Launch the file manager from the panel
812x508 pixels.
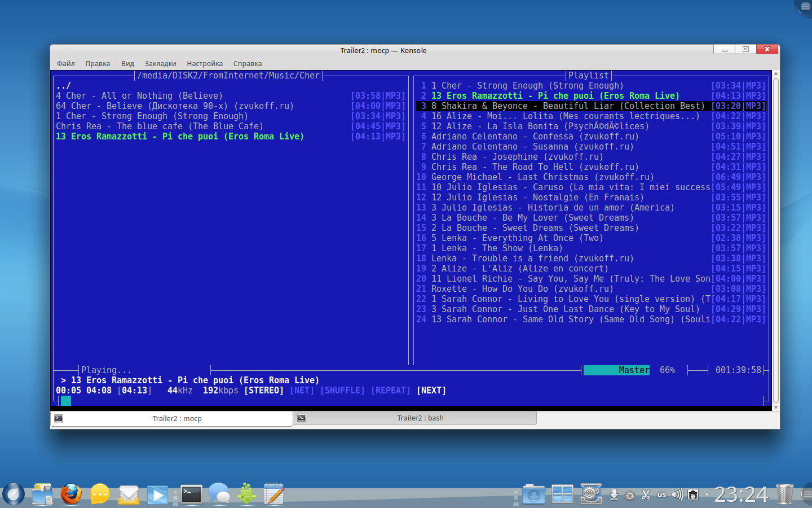click(42, 494)
